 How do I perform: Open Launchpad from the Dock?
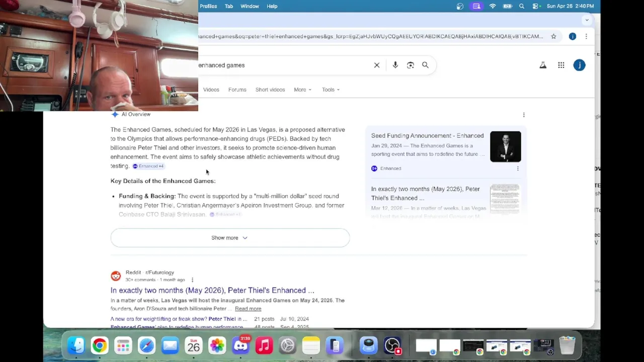[123, 345]
